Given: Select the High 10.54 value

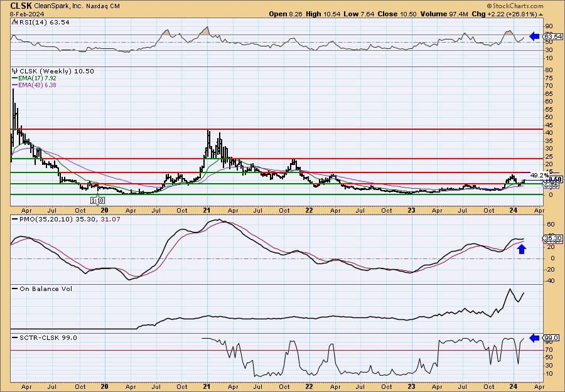Looking at the screenshot, I should pos(323,14).
